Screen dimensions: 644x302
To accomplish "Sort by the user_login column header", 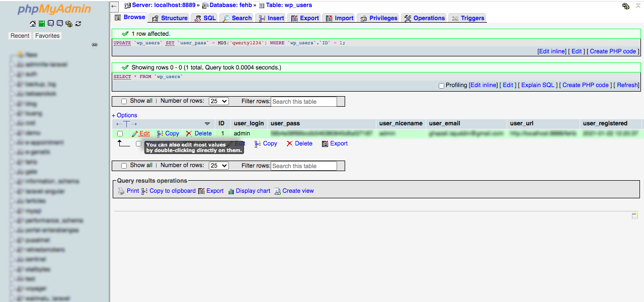I will click(249, 123).
